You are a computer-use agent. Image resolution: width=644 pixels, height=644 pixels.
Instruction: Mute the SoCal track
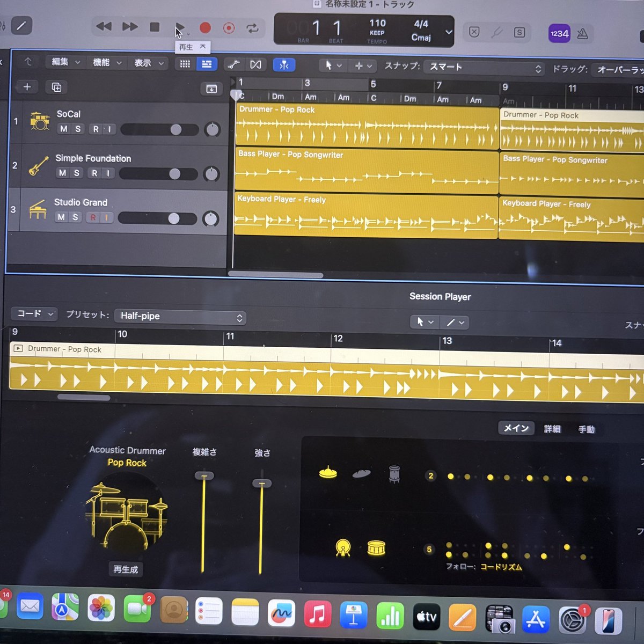[64, 129]
